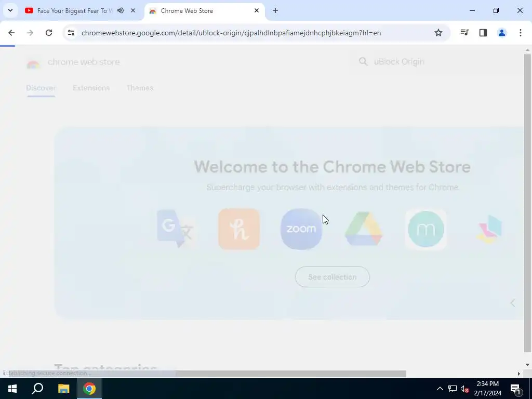Open the network status tray icon

pos(453,389)
